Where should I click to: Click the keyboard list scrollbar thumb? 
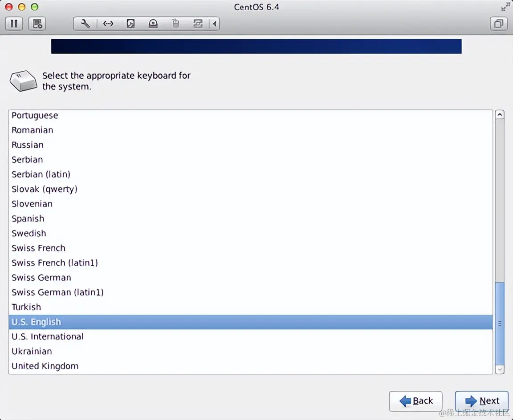pyautogui.click(x=500, y=323)
